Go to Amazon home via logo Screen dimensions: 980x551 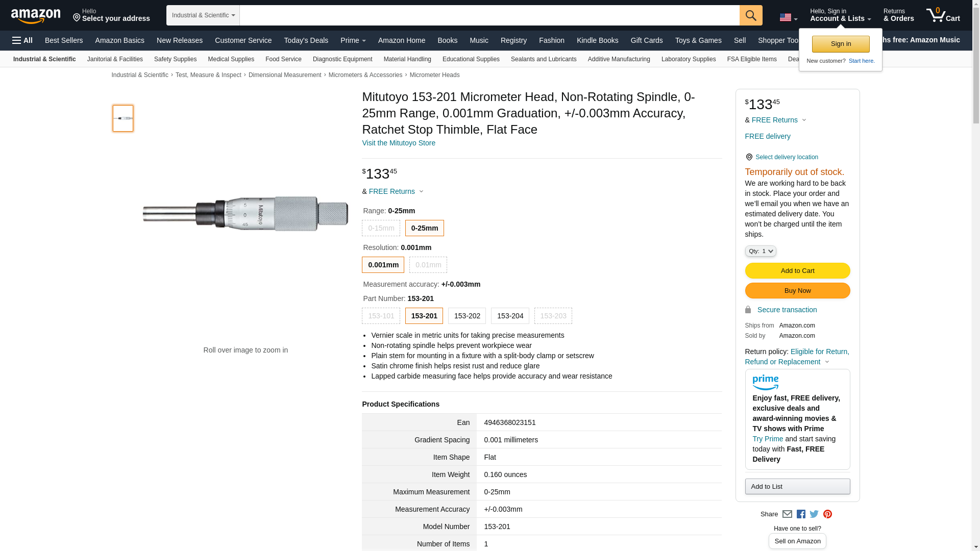36,16
